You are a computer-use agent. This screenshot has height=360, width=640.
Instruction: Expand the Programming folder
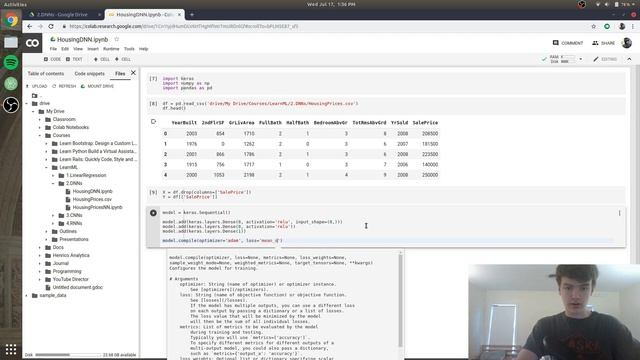tap(40, 271)
